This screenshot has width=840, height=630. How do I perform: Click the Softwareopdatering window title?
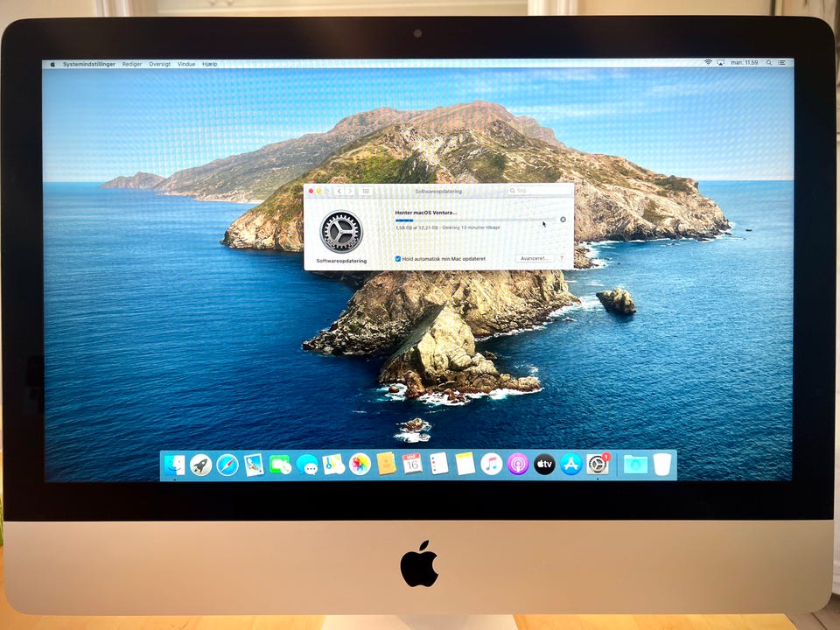(438, 192)
